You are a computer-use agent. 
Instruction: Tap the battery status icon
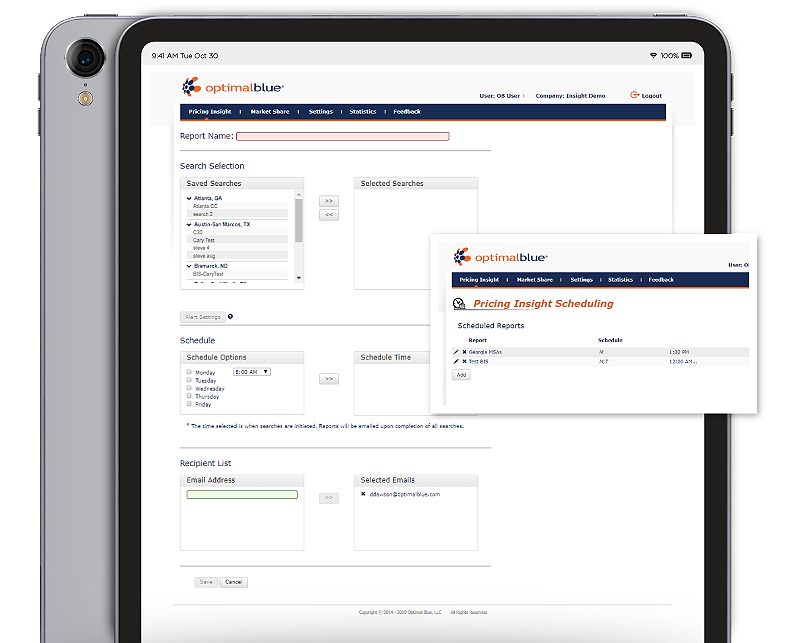click(686, 55)
